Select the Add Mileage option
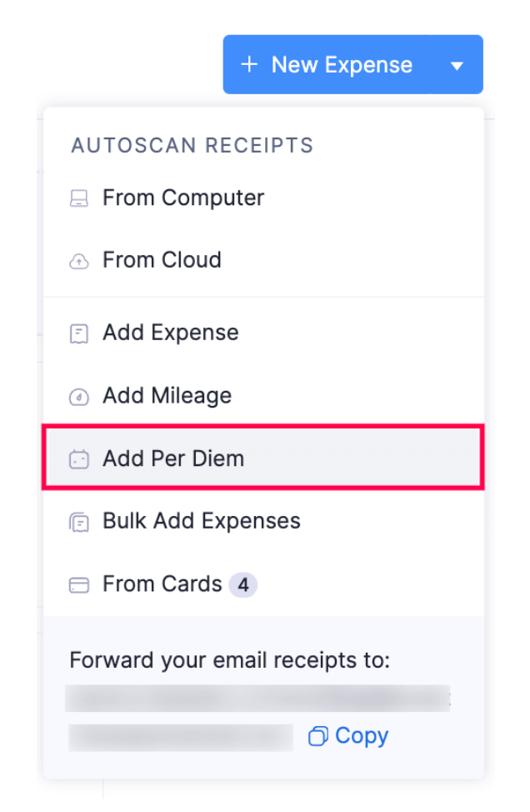The image size is (530, 812). click(166, 395)
